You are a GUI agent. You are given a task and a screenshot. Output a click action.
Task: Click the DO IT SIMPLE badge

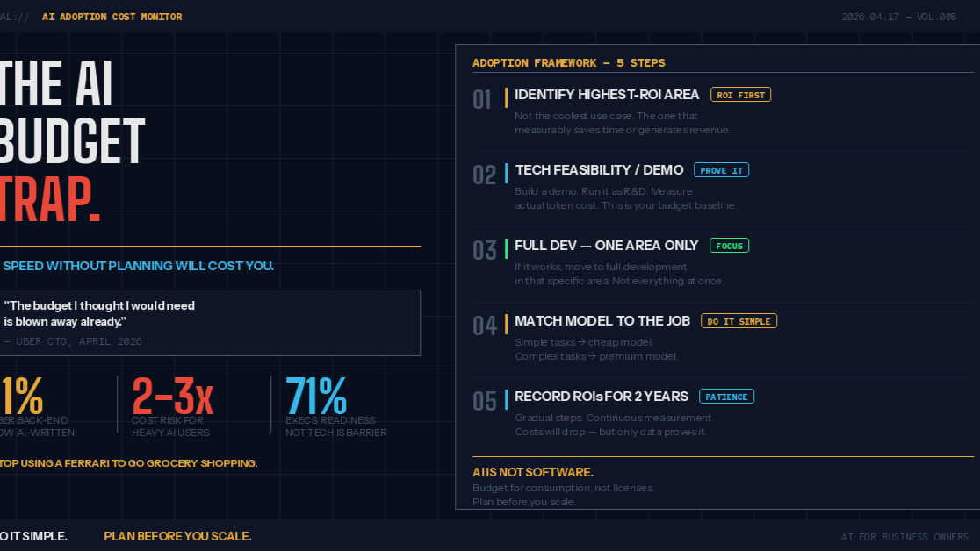pyautogui.click(x=739, y=321)
